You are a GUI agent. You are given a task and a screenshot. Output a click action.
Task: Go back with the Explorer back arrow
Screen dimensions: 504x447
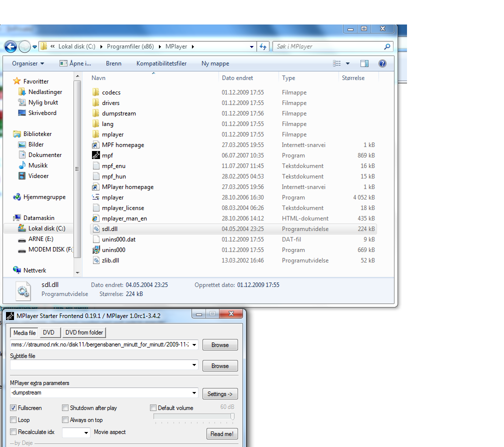tap(10, 46)
